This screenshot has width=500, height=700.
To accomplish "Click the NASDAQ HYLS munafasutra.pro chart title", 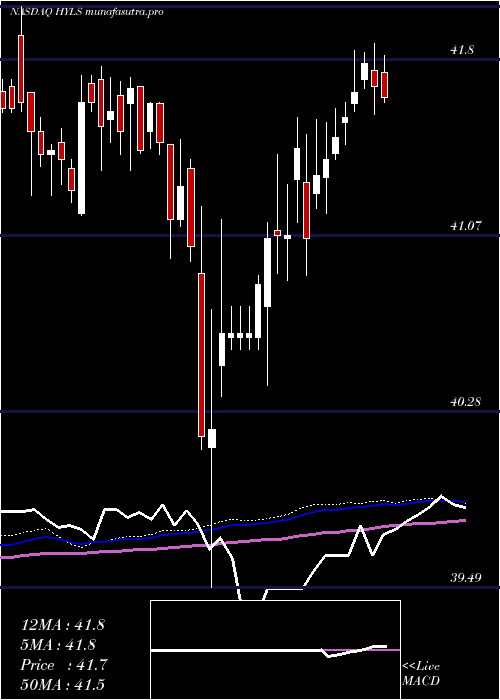I will point(87,12).
